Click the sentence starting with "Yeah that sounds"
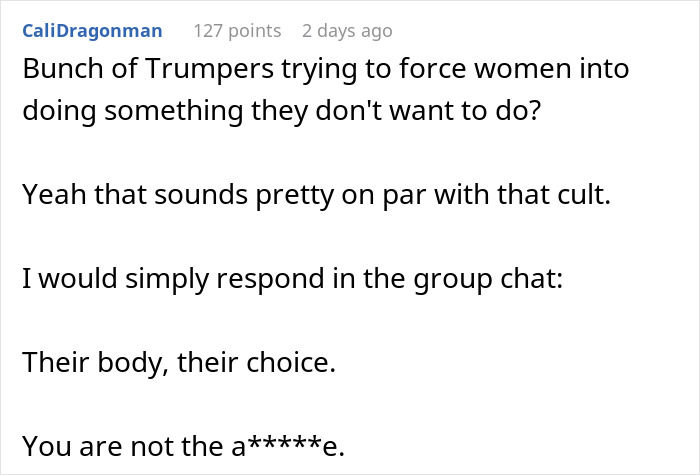Viewport: 700px width, 475px height. (315, 195)
